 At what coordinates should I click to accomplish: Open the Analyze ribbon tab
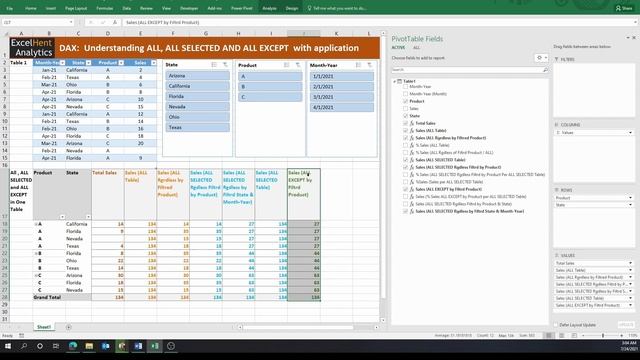pos(269,8)
